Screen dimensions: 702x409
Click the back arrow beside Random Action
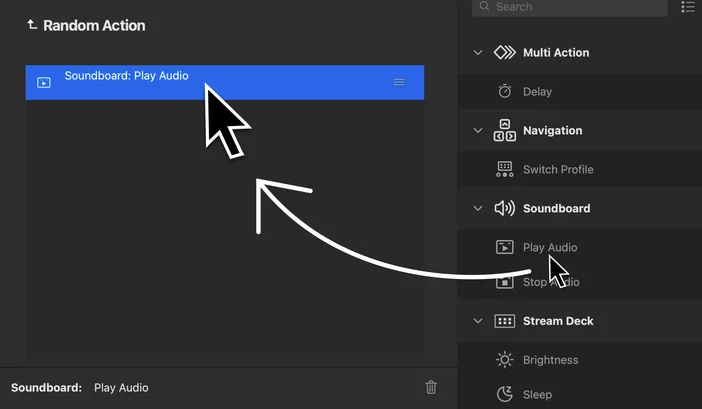coord(32,25)
